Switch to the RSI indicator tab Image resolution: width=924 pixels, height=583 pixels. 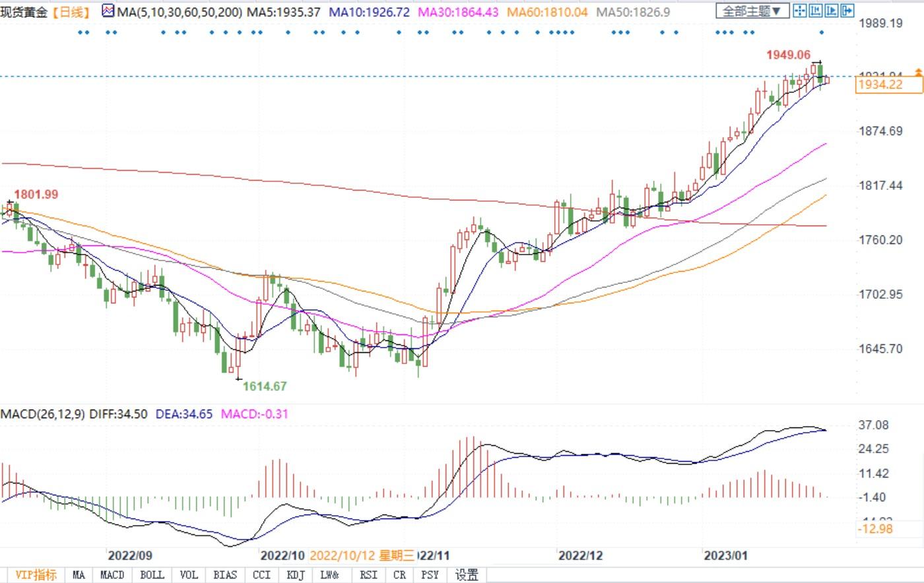pyautogui.click(x=368, y=574)
